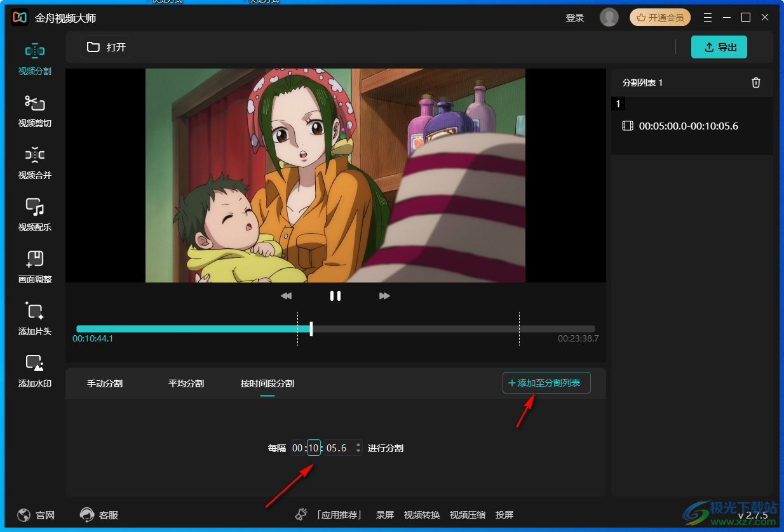Click the version label v 2.7.5
Image resolution: width=784 pixels, height=532 pixels.
point(753,515)
